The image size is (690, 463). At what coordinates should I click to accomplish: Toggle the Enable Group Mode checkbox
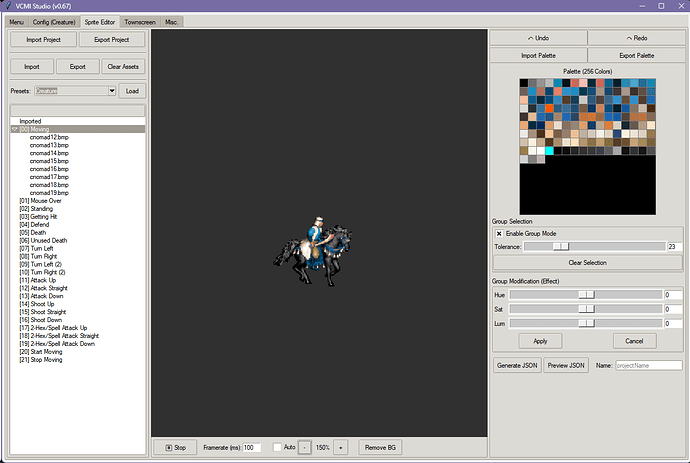(499, 234)
